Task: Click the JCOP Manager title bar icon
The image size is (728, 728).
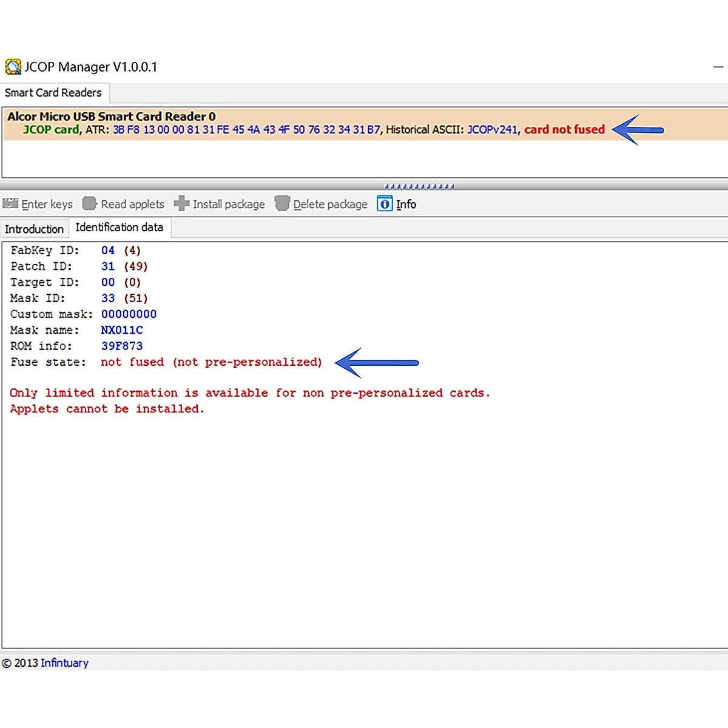Action: 13,67
